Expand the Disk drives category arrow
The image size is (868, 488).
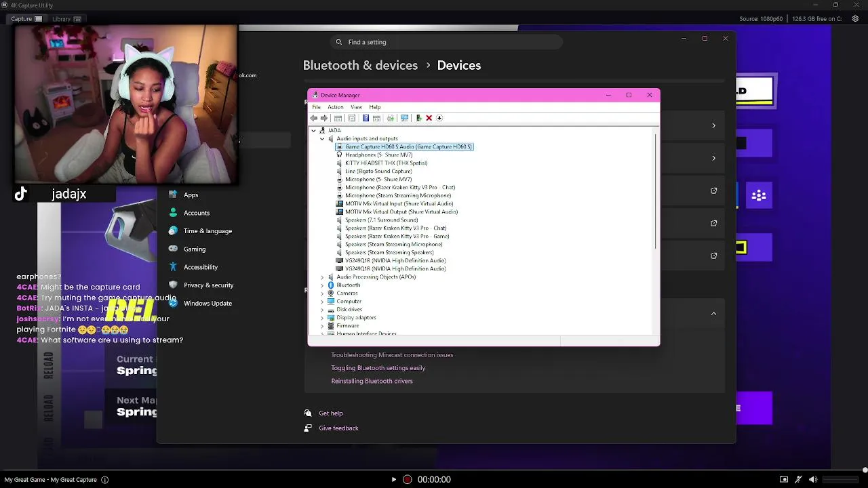[322, 309]
